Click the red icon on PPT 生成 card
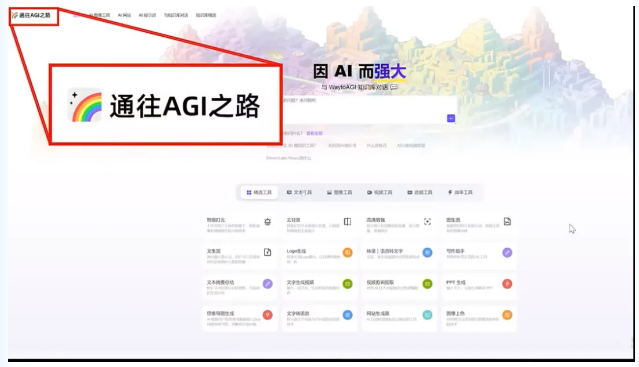 [x=507, y=283]
